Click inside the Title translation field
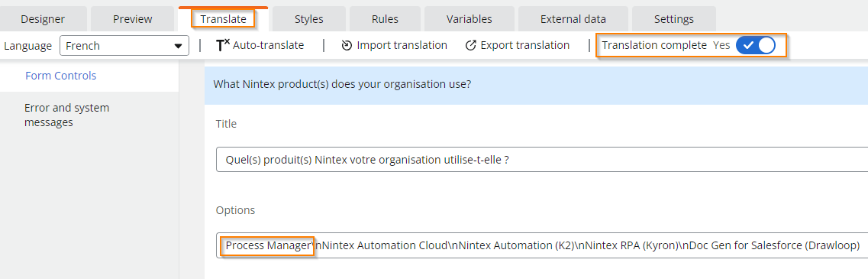The width and height of the screenshot is (868, 279). coord(542,160)
